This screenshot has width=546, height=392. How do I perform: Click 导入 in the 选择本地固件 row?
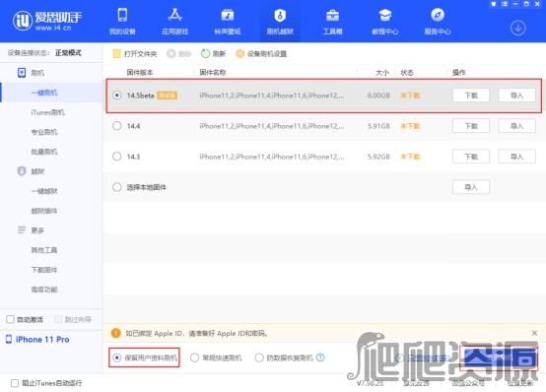(x=471, y=187)
